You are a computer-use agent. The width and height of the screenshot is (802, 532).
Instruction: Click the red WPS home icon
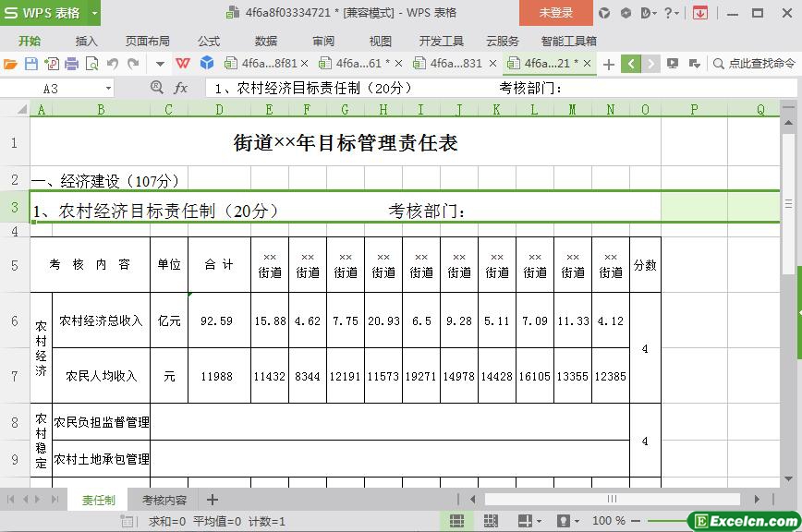pos(183,64)
